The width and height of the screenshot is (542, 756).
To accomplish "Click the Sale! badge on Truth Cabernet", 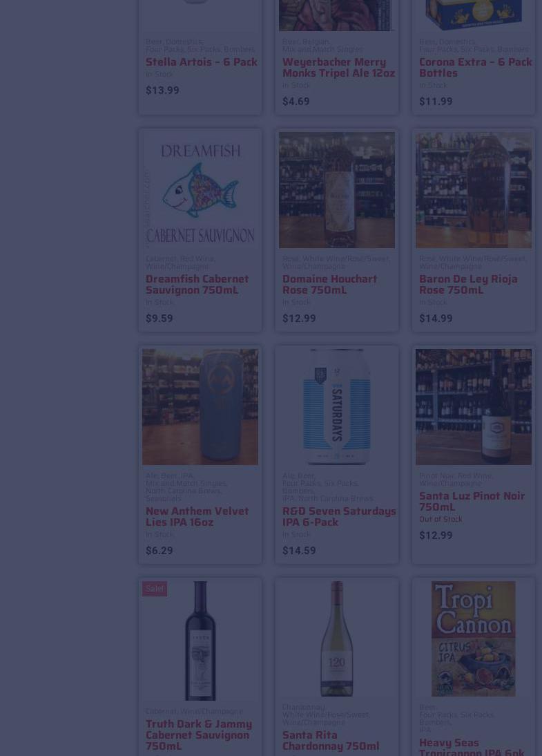I will (x=155, y=589).
